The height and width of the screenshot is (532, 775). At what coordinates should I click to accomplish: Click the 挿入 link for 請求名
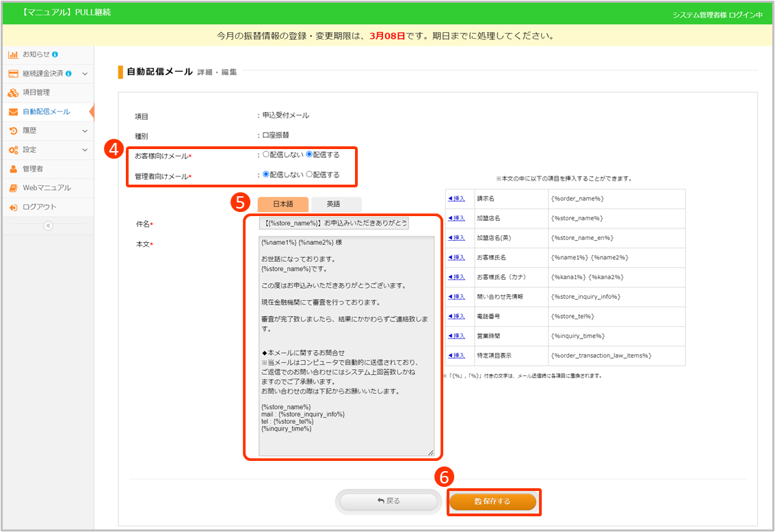click(x=456, y=199)
